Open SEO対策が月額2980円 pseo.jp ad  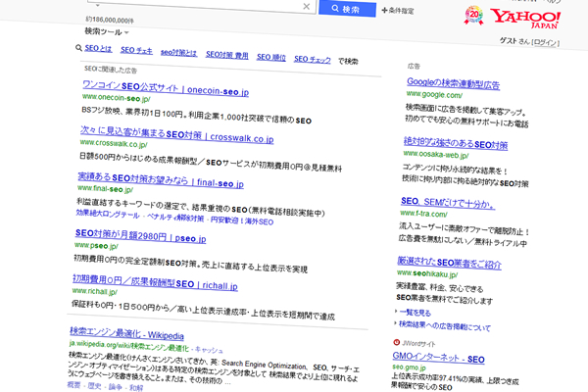pos(140,235)
